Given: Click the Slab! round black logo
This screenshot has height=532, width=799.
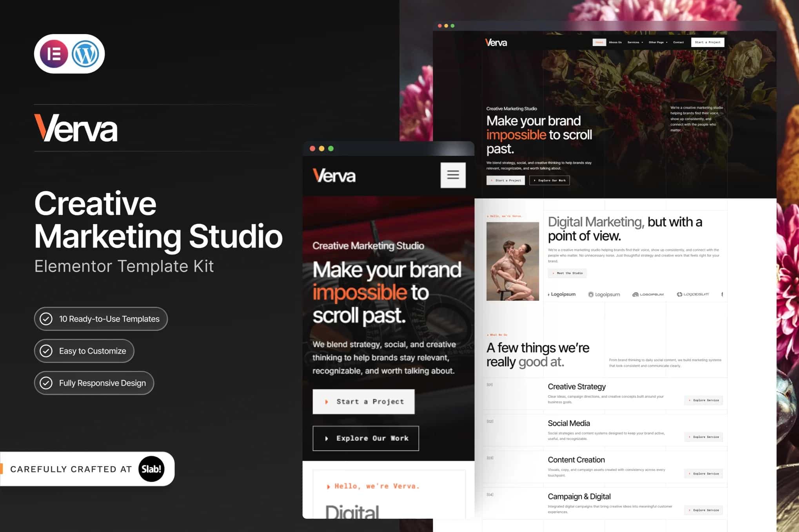Looking at the screenshot, I should 151,469.
